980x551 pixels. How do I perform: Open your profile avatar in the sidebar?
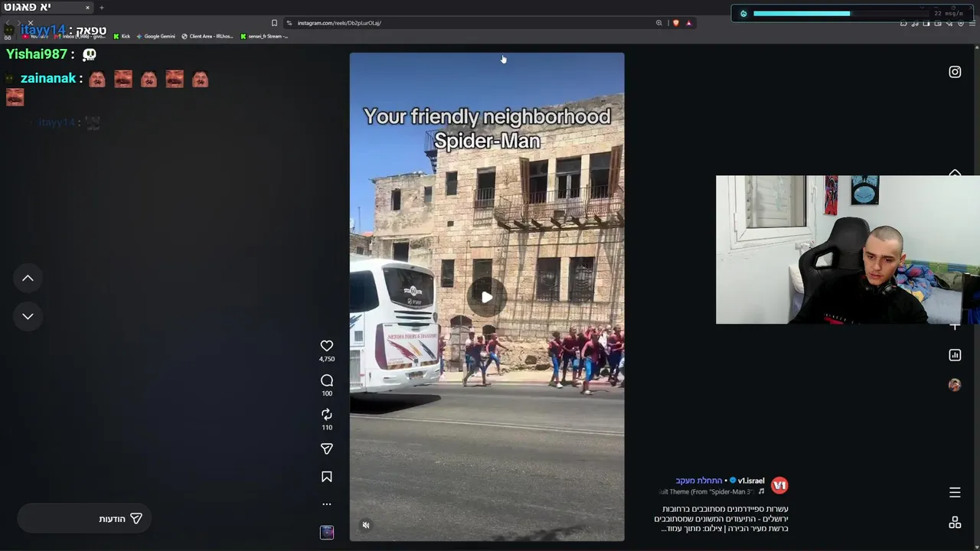(x=955, y=385)
